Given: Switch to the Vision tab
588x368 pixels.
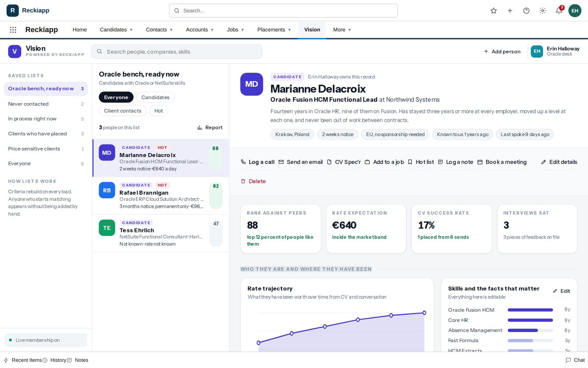Looking at the screenshot, I should [312, 30].
